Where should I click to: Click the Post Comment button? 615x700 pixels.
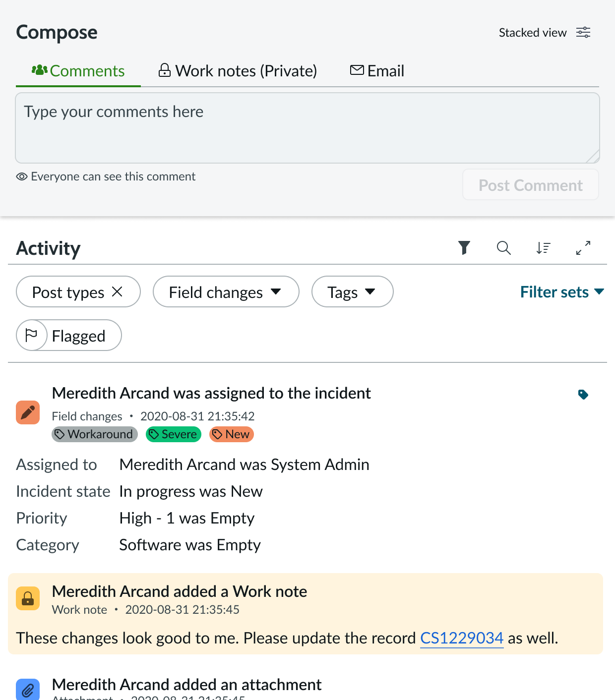(x=531, y=185)
